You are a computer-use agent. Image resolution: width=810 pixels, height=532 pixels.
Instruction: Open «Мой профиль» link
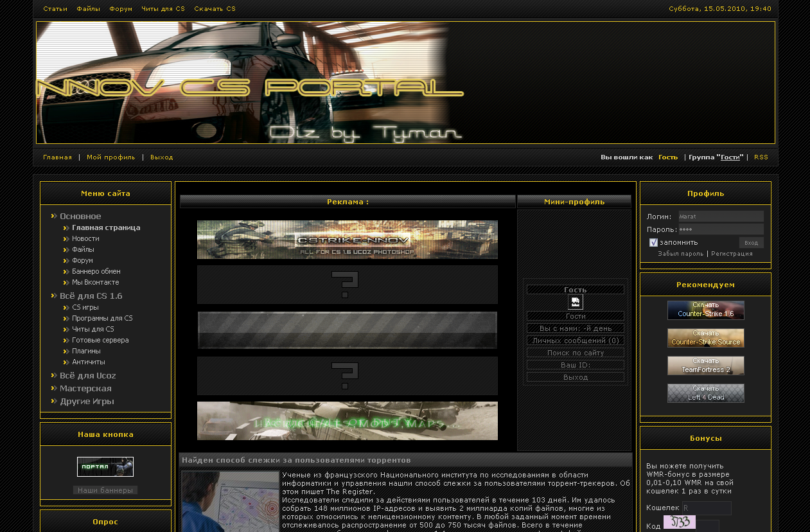111,157
